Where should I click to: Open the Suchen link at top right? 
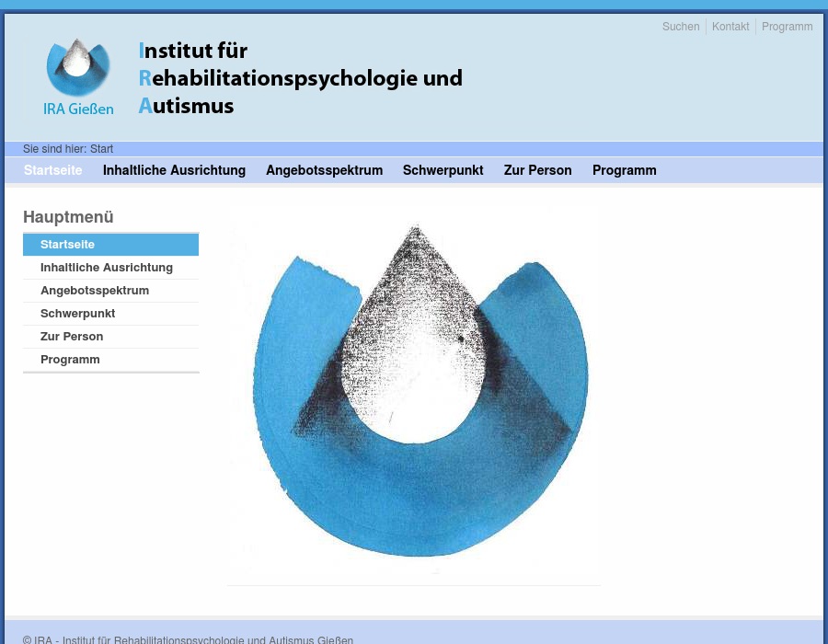681,27
